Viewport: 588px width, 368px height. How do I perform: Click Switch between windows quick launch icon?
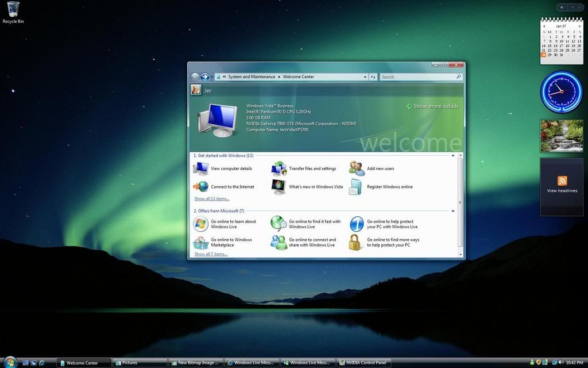tap(34, 363)
